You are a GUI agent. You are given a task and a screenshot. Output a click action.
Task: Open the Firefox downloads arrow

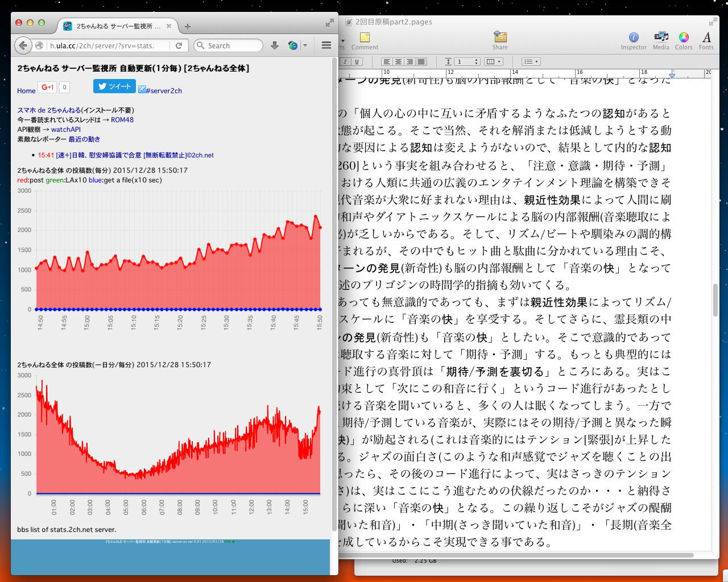click(274, 45)
